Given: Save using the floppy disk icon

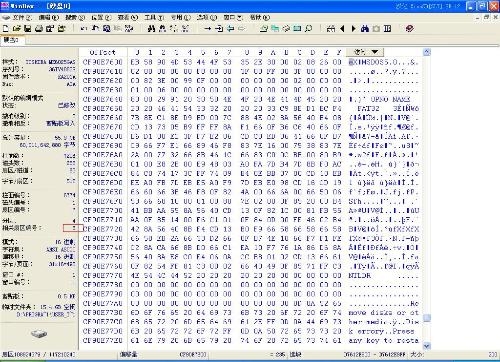Looking at the screenshot, I should (x=28, y=29).
